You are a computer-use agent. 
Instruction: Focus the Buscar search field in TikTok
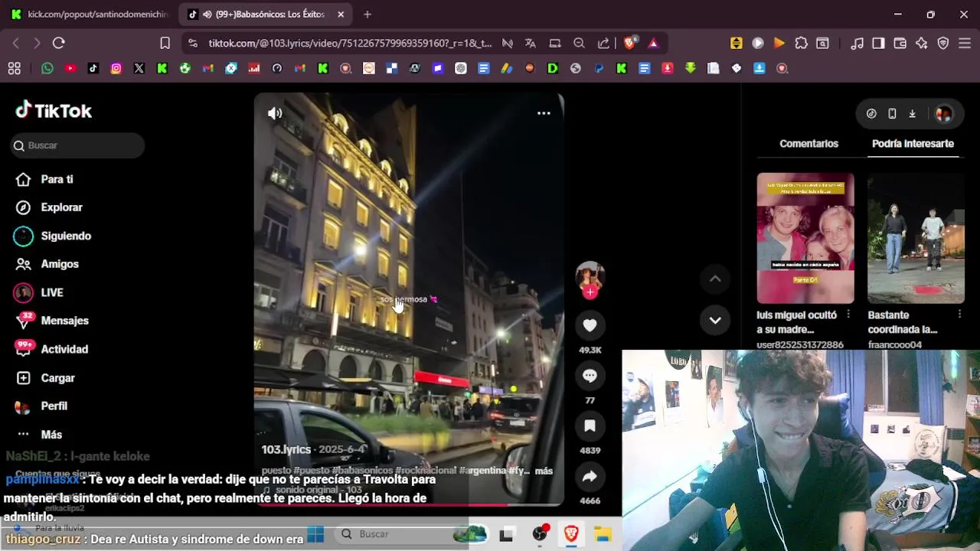pos(77,145)
